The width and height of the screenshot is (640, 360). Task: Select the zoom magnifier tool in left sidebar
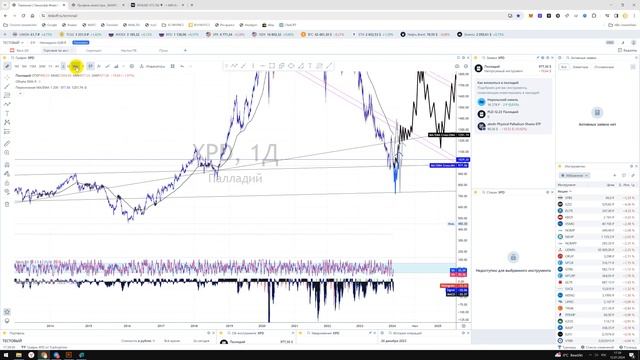click(7, 153)
